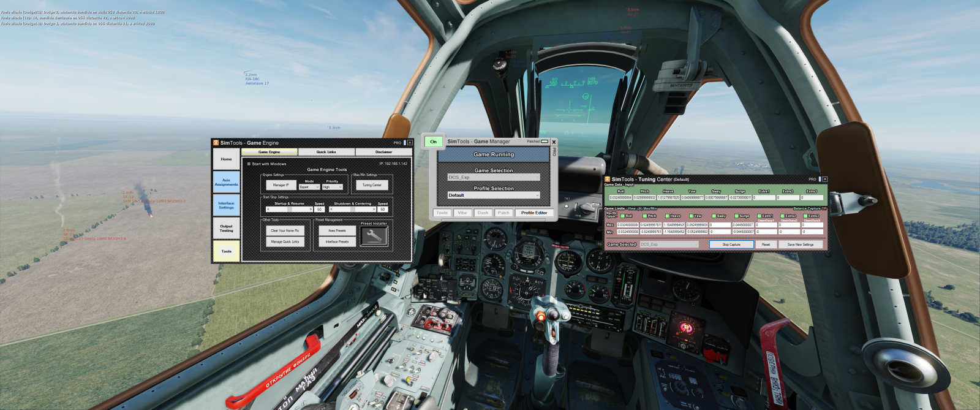980x410 pixels.
Task: Switch to the Game Engine tab
Action: [x=269, y=152]
